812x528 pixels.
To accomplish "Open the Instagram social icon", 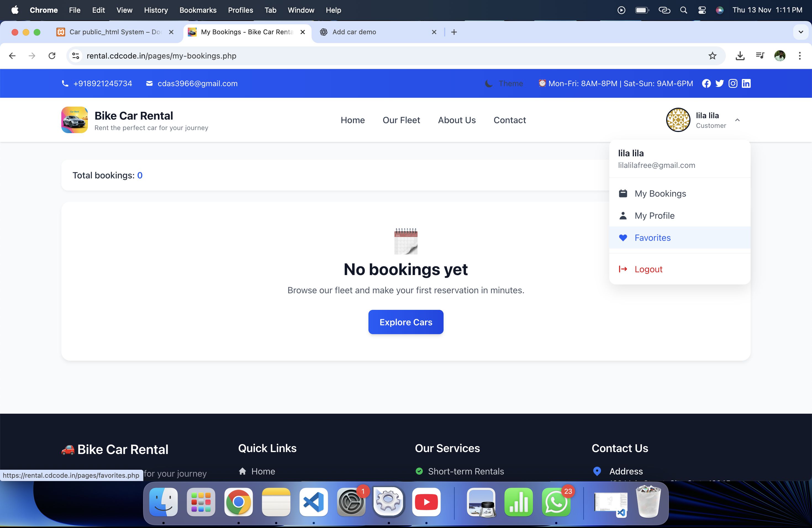I will (x=733, y=84).
